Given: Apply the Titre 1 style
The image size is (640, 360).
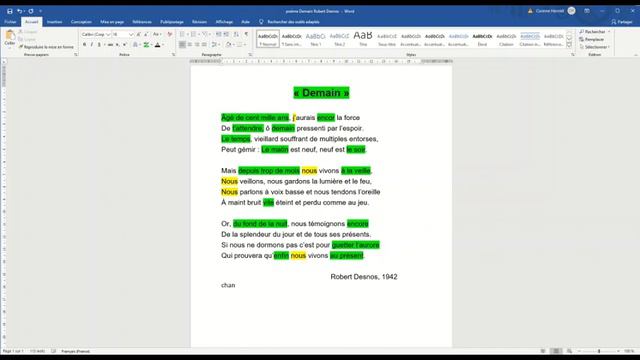Looking at the screenshot, I should pos(316,39).
